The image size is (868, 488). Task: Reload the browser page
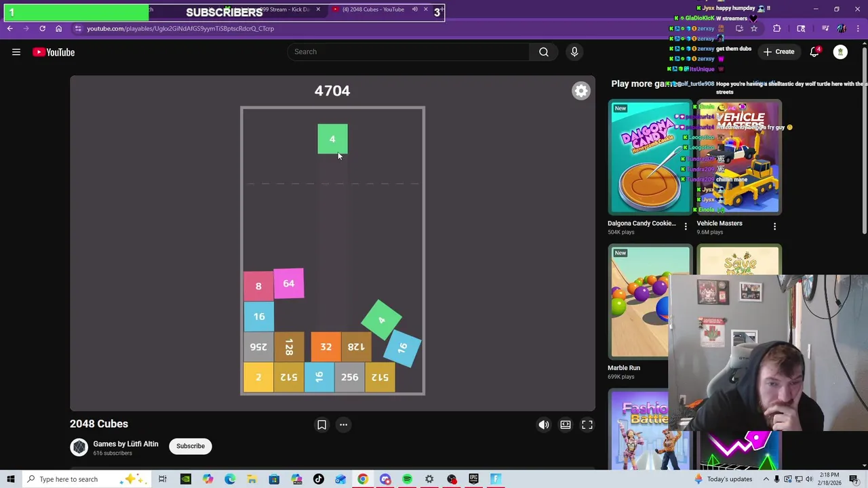click(42, 28)
